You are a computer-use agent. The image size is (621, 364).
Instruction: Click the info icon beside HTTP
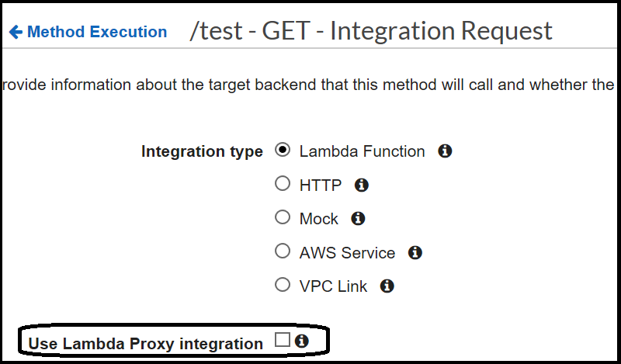pyautogui.click(x=361, y=185)
